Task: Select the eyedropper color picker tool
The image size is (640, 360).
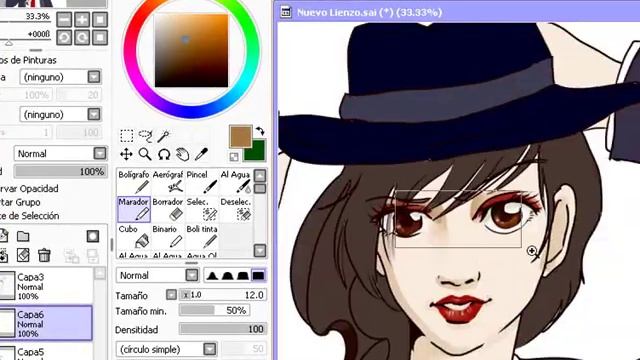Action: point(201,154)
